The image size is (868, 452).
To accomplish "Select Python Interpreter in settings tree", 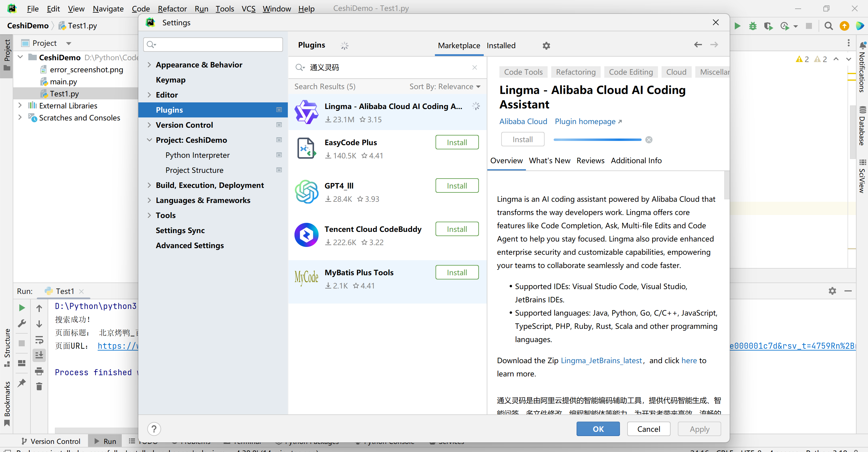I will [197, 155].
